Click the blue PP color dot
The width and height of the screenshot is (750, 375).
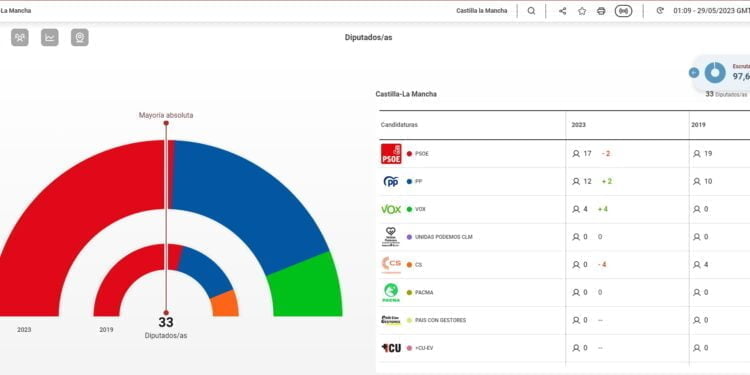click(409, 181)
